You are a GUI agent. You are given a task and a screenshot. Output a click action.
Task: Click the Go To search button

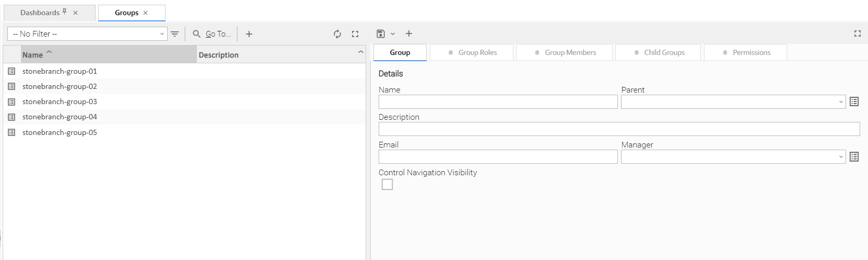[x=212, y=34]
